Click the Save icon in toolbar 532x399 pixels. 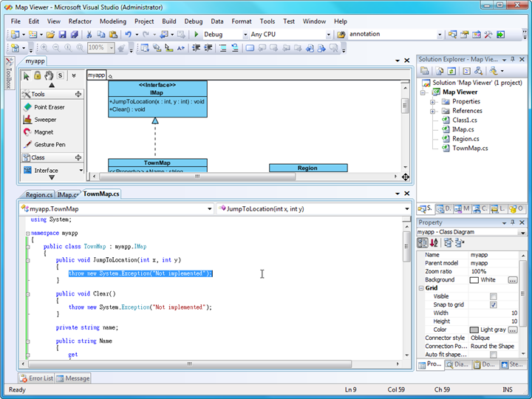click(62, 34)
